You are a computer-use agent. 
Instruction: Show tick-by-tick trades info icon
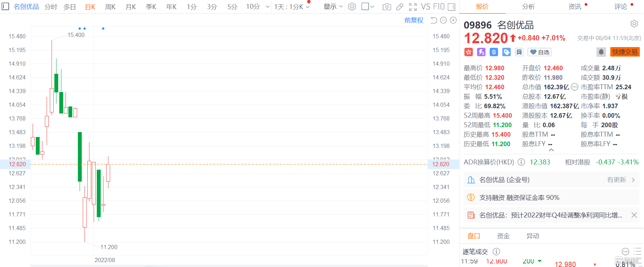(x=496, y=252)
